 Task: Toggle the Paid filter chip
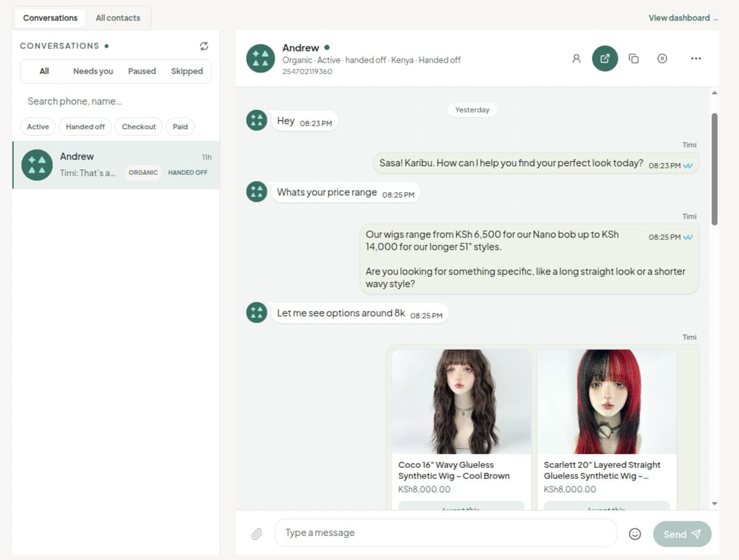180,127
